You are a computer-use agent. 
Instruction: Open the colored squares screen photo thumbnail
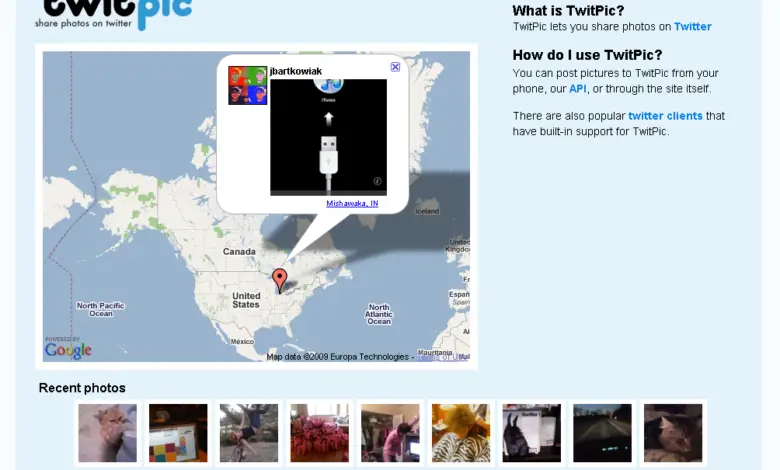click(178, 433)
